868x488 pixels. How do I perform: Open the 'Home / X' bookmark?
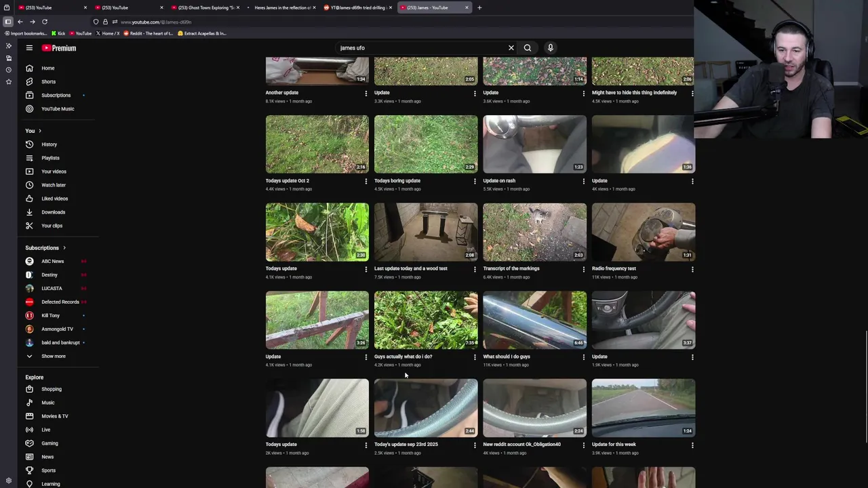pyautogui.click(x=108, y=33)
